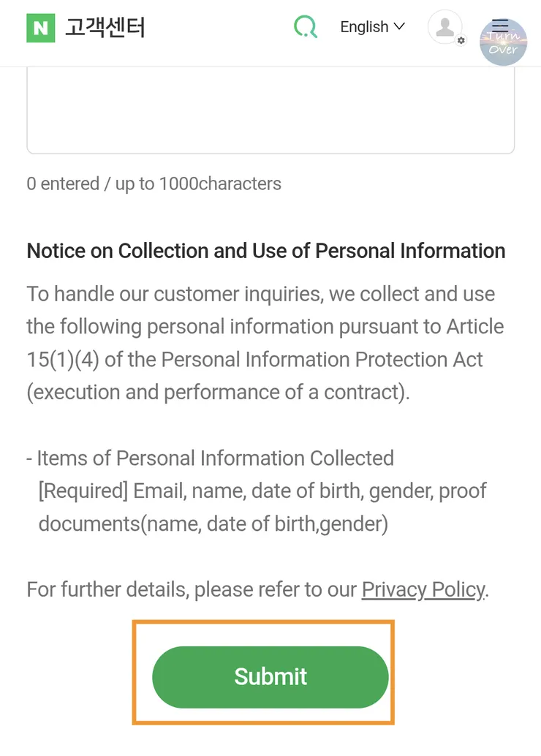Screen dimensions: 541x756
Task: Open the hamburger menu
Action: point(500,25)
